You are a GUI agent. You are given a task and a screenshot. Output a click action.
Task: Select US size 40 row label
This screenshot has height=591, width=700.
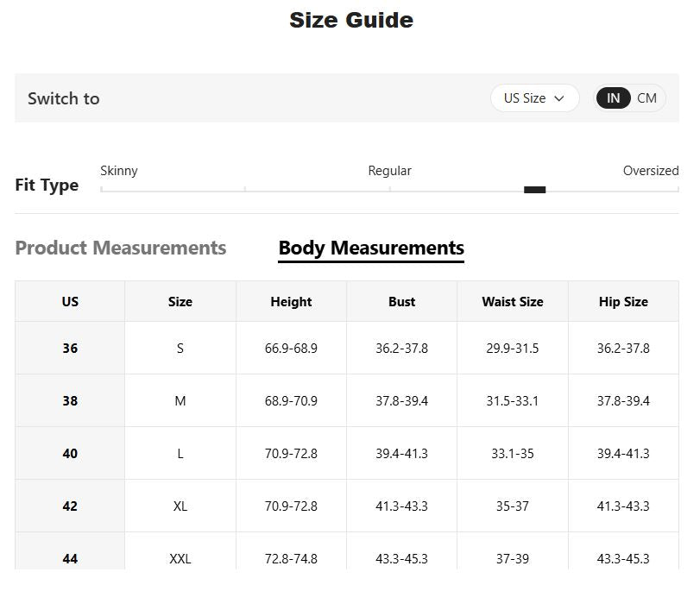70,454
